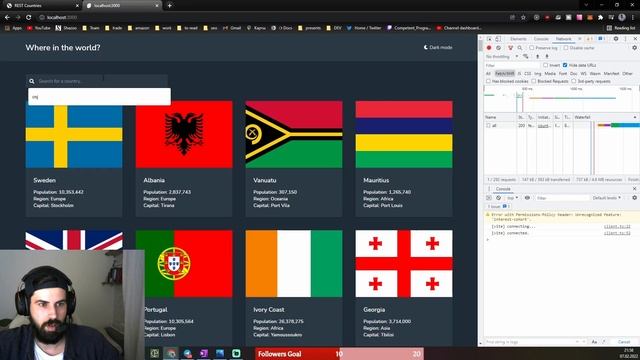Viewport: 640px width, 360px height.
Task: Click the '1 Issue' button in console
Action: 498,207
